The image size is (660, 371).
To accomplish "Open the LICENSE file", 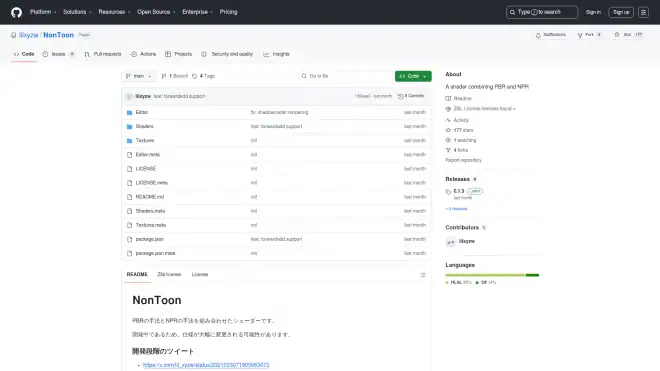I will click(146, 169).
